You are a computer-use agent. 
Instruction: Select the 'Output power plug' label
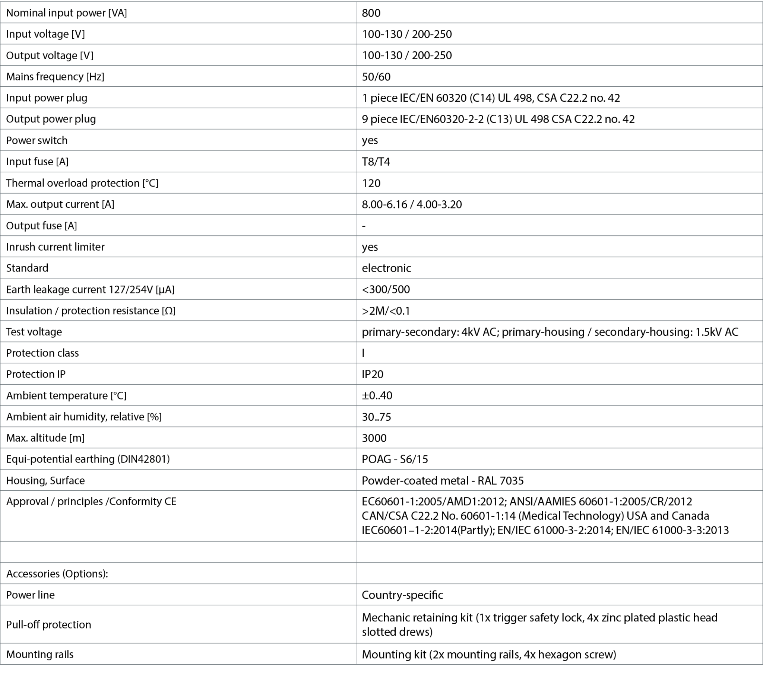point(51,119)
